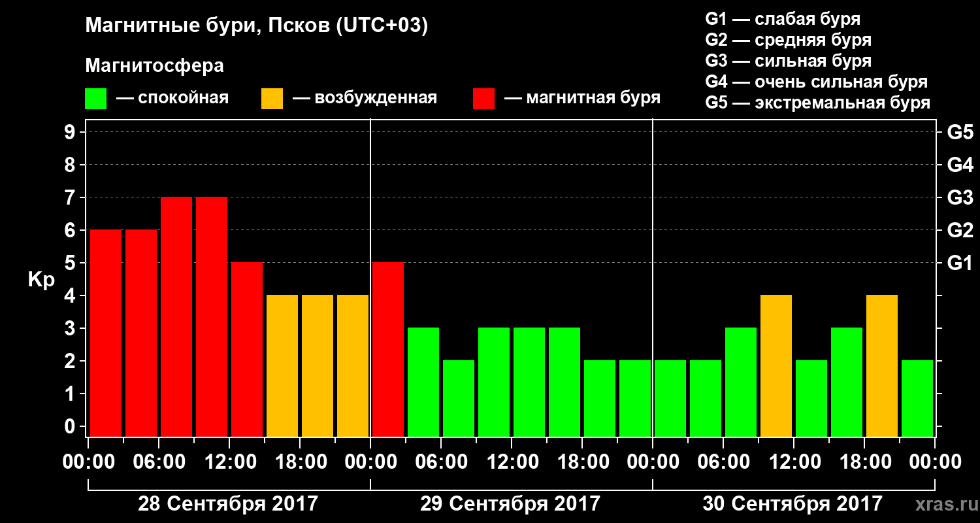
Task: Select the 06:00–09:00 Kp 2 bar on 29 September
Action: pyautogui.click(x=459, y=399)
